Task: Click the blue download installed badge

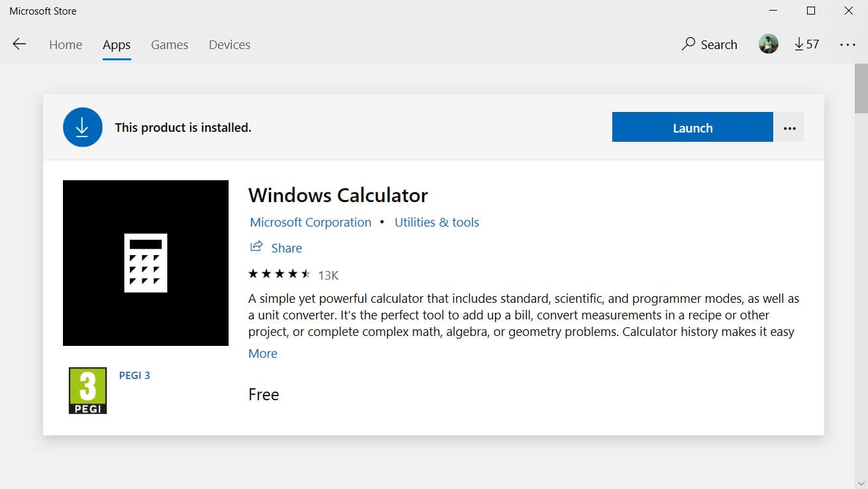Action: click(x=82, y=127)
